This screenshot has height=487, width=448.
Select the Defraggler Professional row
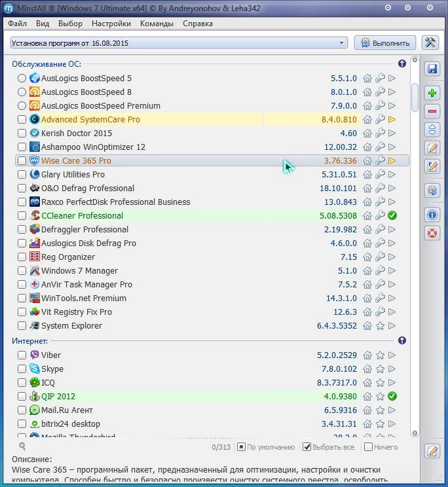click(212, 230)
